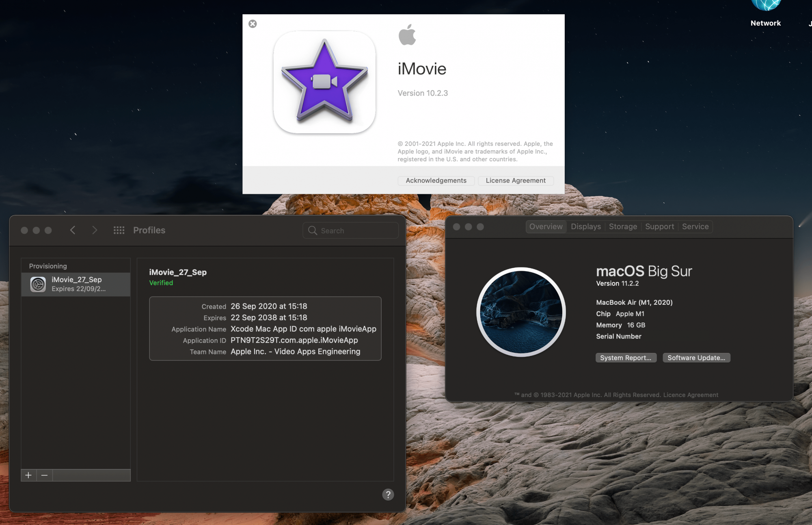Click the '16 GB' memory value

click(636, 325)
